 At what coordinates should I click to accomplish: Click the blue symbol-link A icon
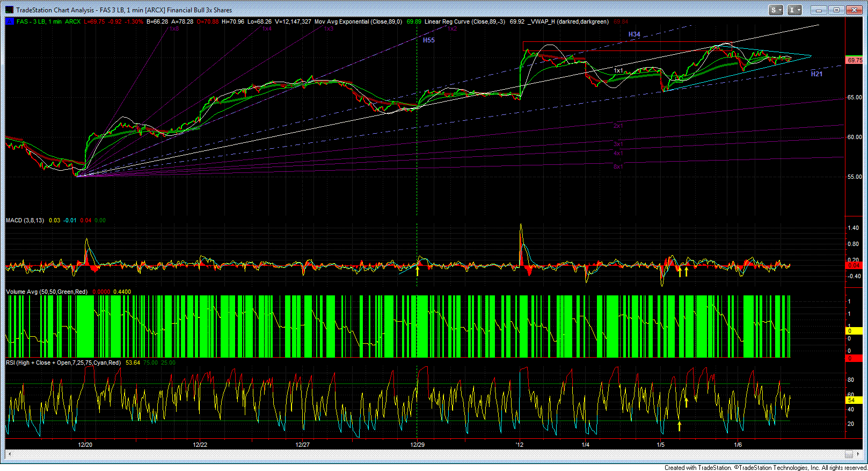pos(9,21)
